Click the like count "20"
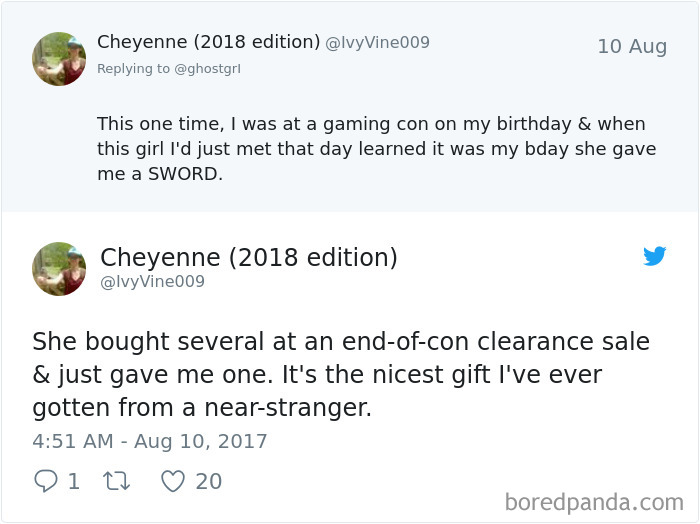Image resolution: width=700 pixels, height=524 pixels. (x=208, y=481)
